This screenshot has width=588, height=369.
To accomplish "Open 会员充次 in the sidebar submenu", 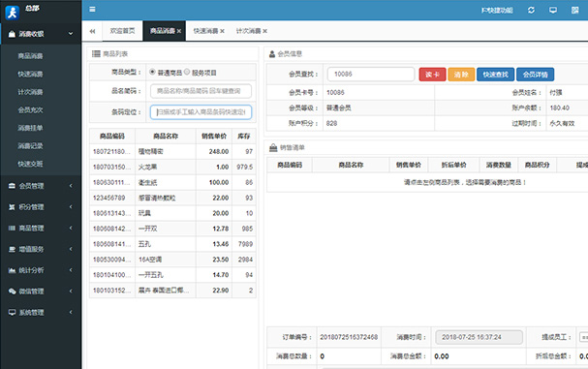I will click(30, 109).
